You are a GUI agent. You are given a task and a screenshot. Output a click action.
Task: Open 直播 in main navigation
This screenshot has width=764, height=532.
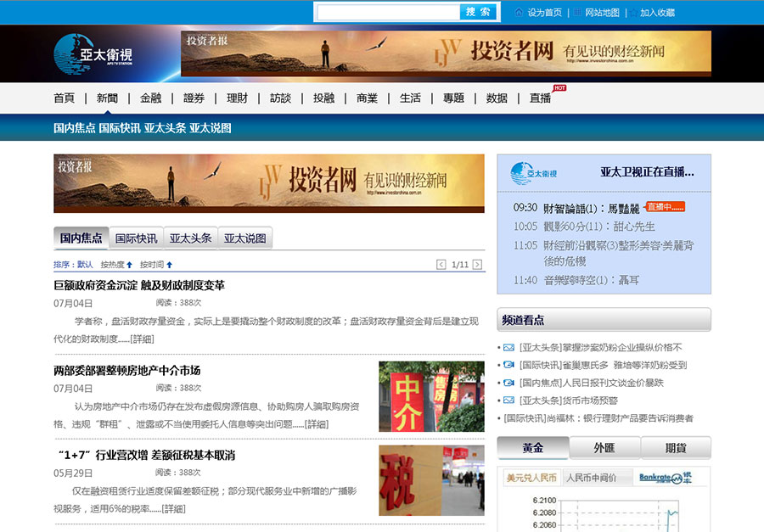point(541,98)
